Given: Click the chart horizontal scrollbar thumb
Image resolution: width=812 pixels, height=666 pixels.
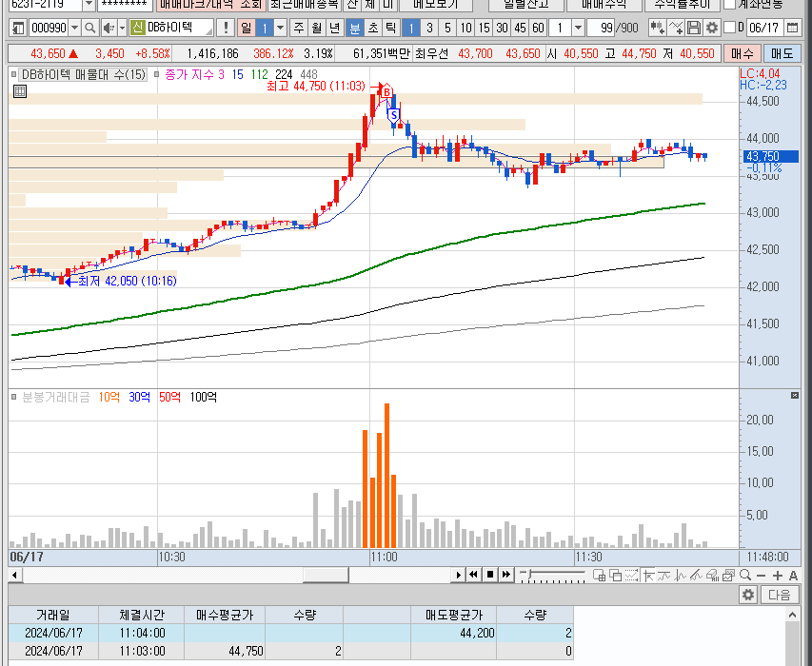Looking at the screenshot, I should point(326,575).
